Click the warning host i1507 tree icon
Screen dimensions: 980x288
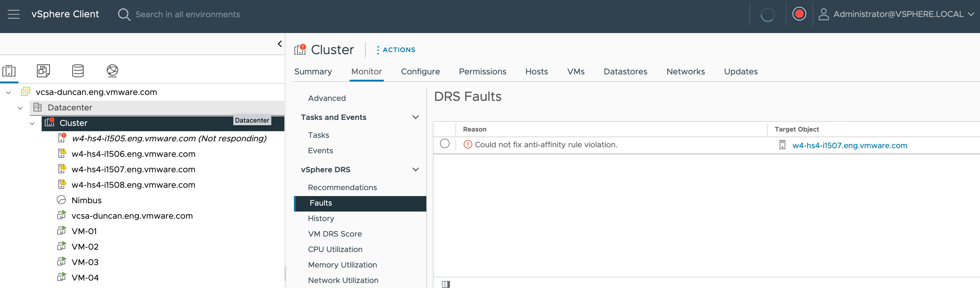(62, 168)
